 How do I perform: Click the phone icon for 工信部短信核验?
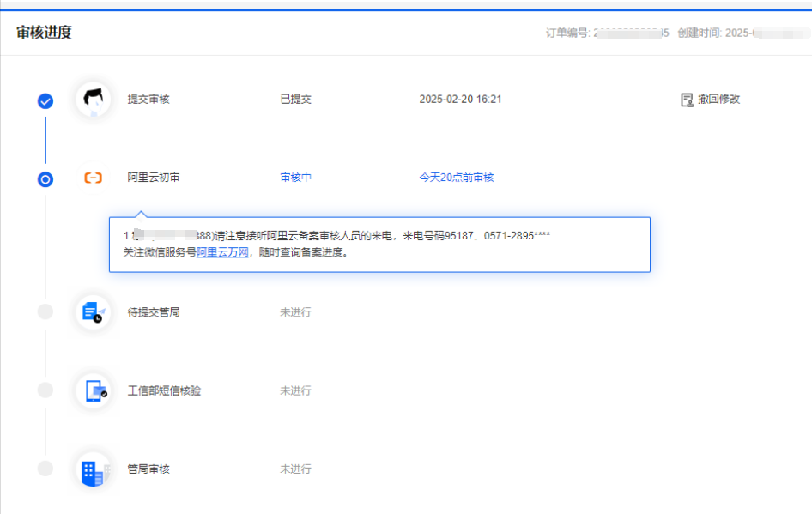93,391
